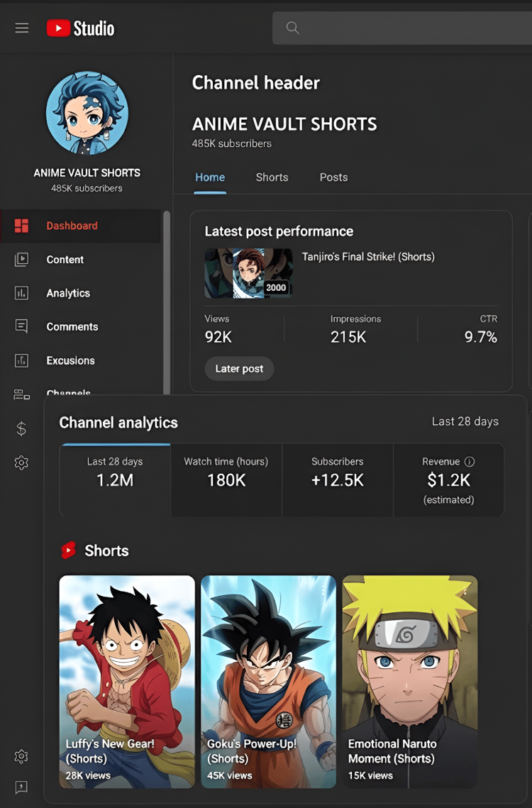The width and height of the screenshot is (532, 808).
Task: Click the Excusions chart icon
Action: [22, 360]
